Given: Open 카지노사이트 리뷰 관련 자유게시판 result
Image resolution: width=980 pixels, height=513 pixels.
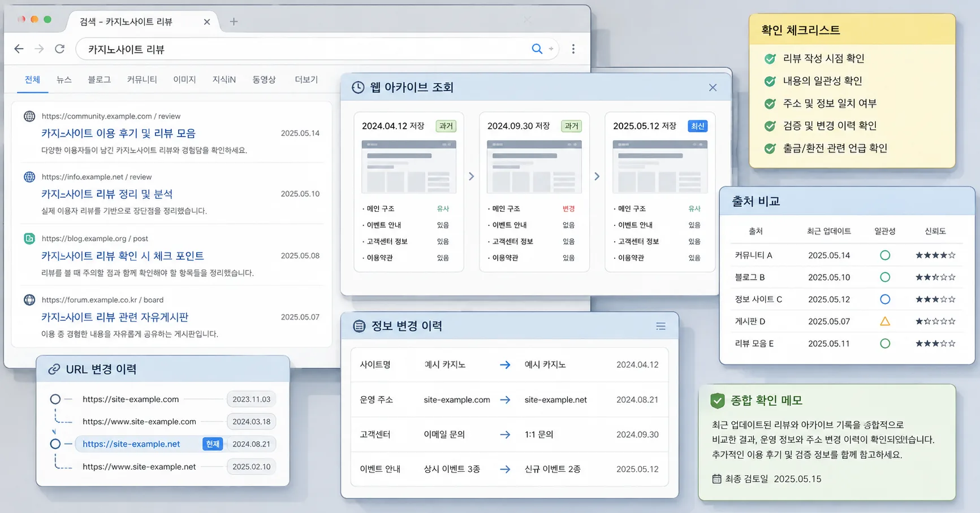Looking at the screenshot, I should [x=115, y=317].
